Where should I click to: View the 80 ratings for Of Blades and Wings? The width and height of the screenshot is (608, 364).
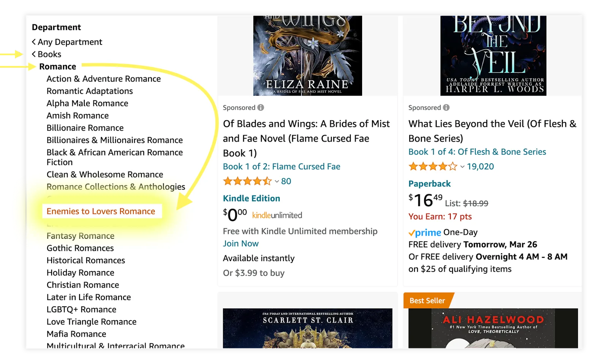[x=286, y=181]
